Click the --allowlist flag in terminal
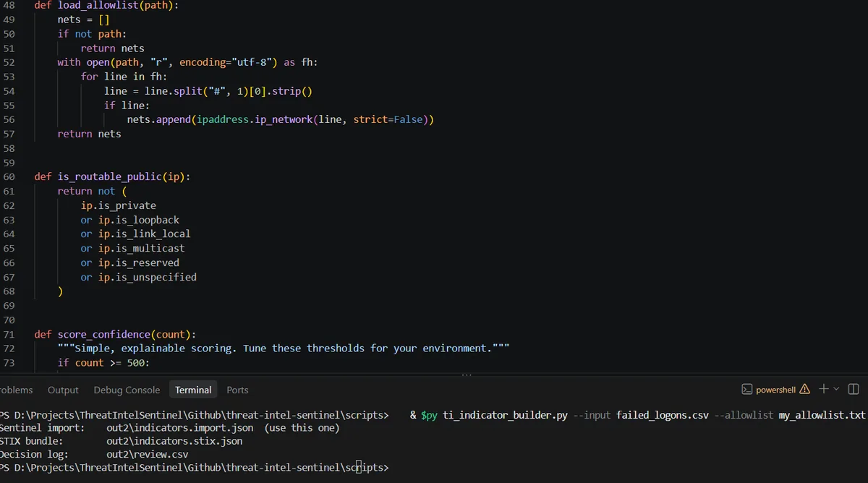This screenshot has height=483, width=868. [x=742, y=416]
